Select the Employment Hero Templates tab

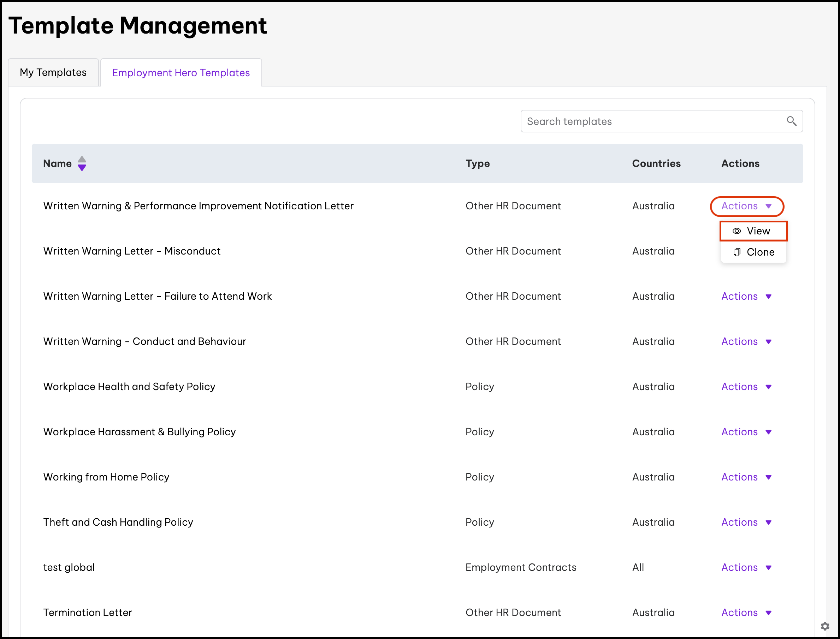coord(181,73)
